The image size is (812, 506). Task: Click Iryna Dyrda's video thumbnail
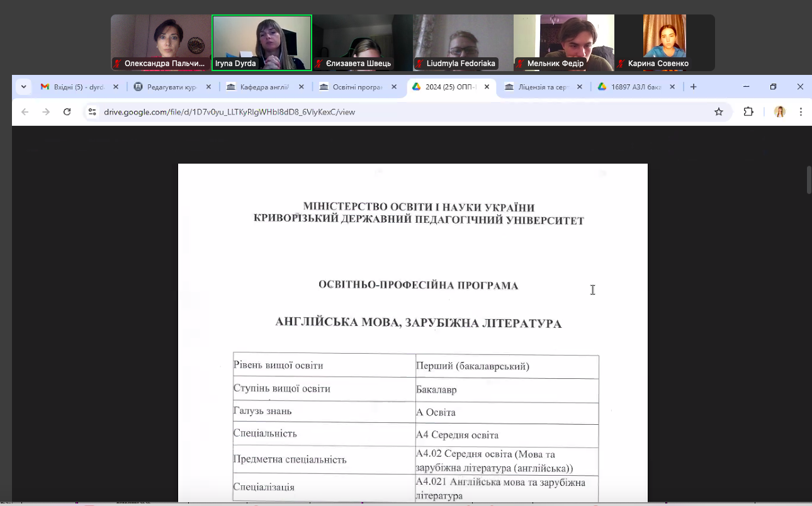(261, 38)
